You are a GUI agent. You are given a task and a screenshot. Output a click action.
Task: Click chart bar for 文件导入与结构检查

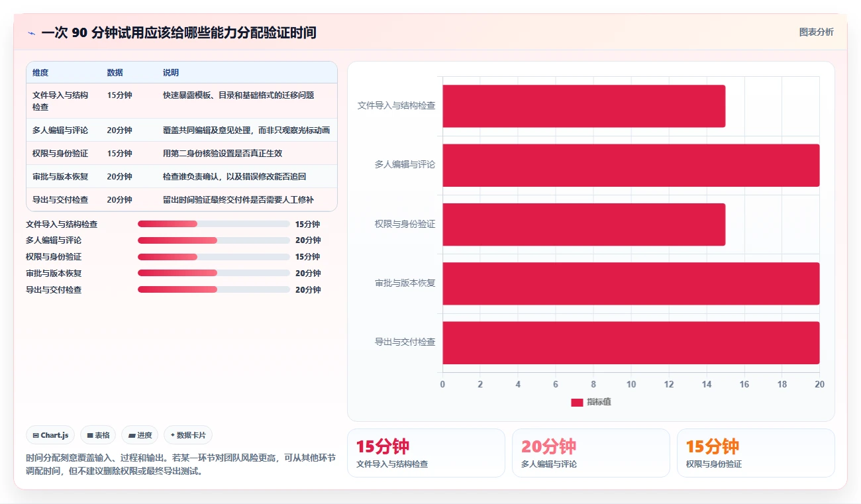[x=584, y=106]
